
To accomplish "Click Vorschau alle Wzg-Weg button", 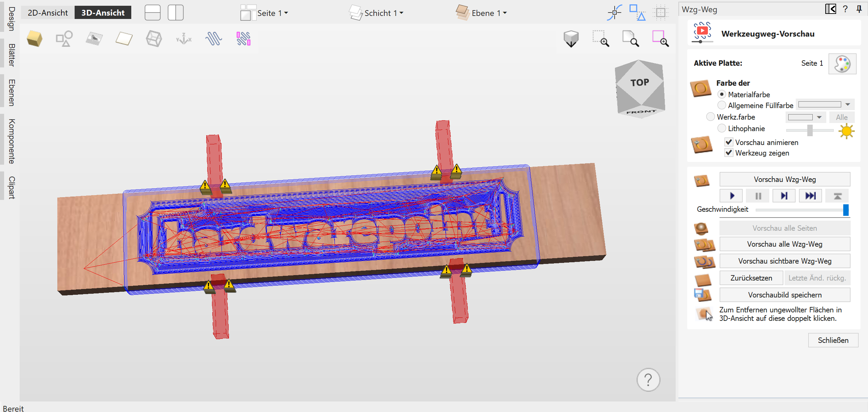I will coord(785,244).
